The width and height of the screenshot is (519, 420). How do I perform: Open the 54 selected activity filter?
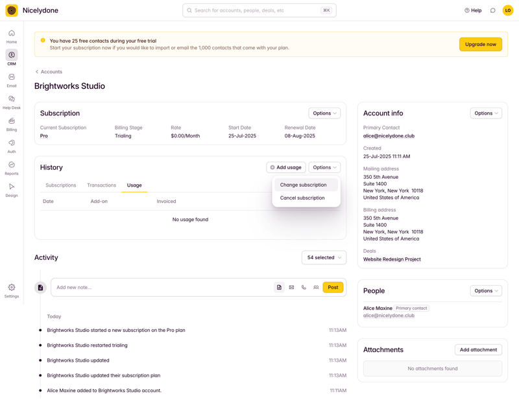324,257
